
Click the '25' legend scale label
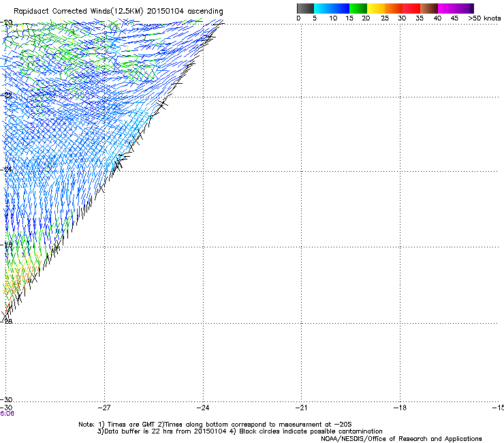385,18
